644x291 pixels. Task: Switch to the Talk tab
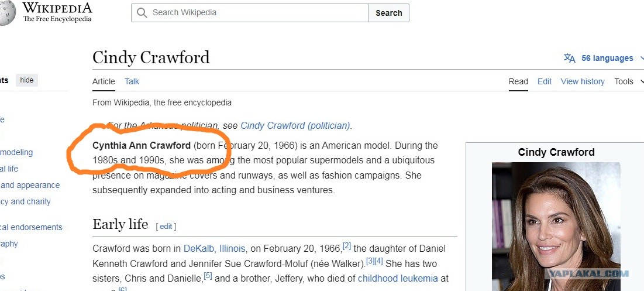click(x=132, y=81)
